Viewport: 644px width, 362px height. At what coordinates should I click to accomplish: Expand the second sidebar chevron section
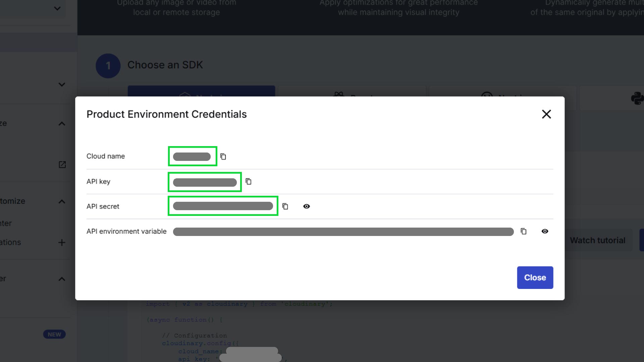coord(62,84)
